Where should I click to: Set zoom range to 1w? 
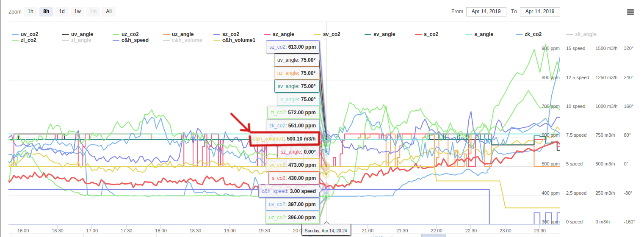click(77, 11)
